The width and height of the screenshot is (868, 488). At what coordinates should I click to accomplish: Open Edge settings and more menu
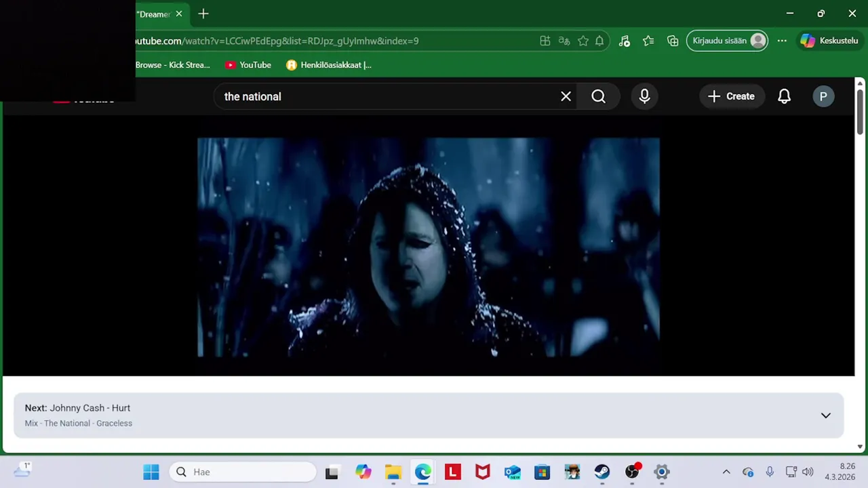782,41
